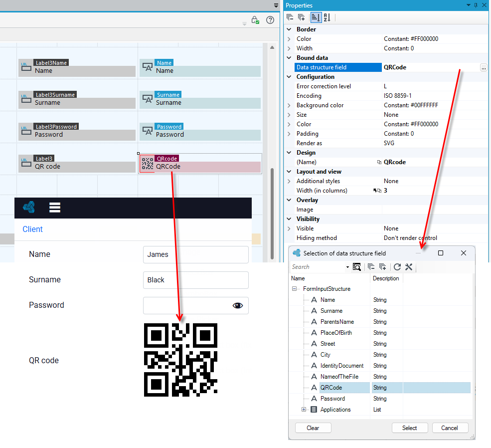
Task: Expand all categories in Properties toolbar
Action: [301, 17]
